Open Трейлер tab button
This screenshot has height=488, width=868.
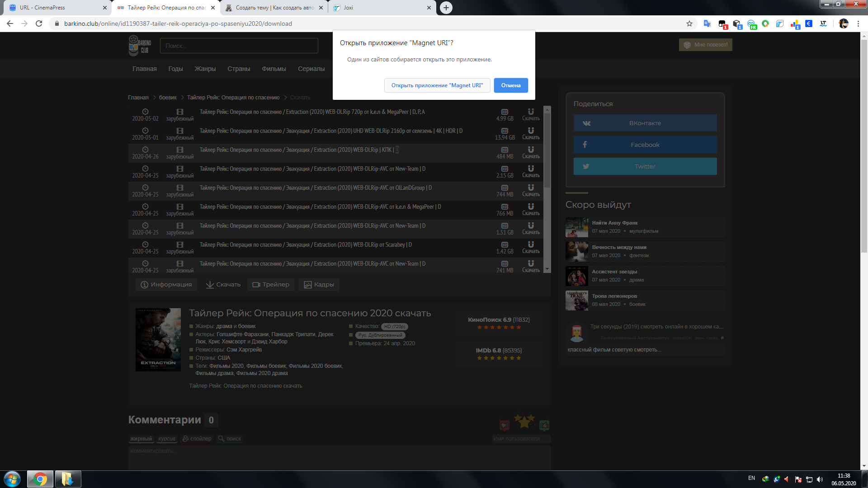(271, 285)
